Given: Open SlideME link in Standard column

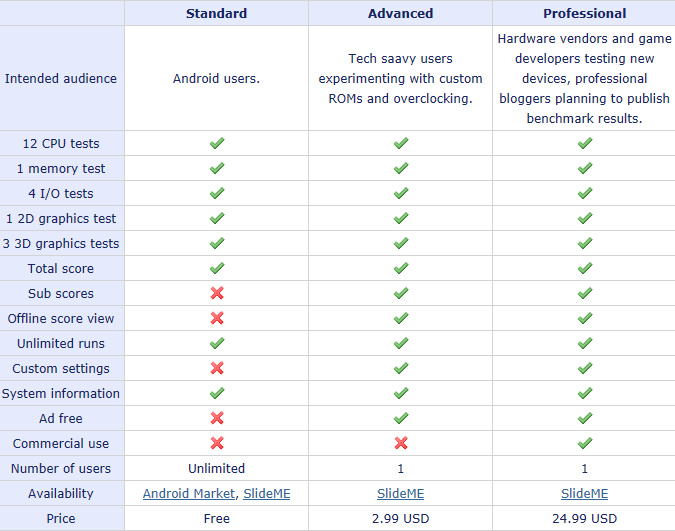Looking at the screenshot, I should [x=267, y=494].
